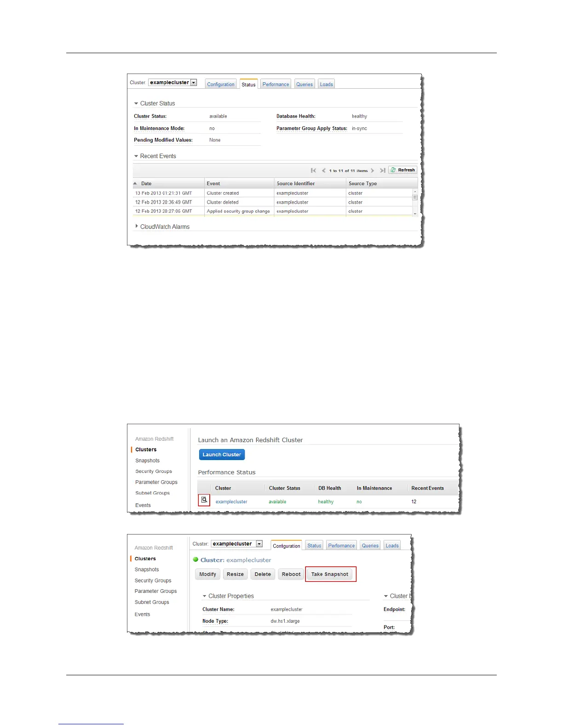Open examplecluster link in Performance Status table
Image resolution: width=563 pixels, height=728 pixels.
(231, 501)
